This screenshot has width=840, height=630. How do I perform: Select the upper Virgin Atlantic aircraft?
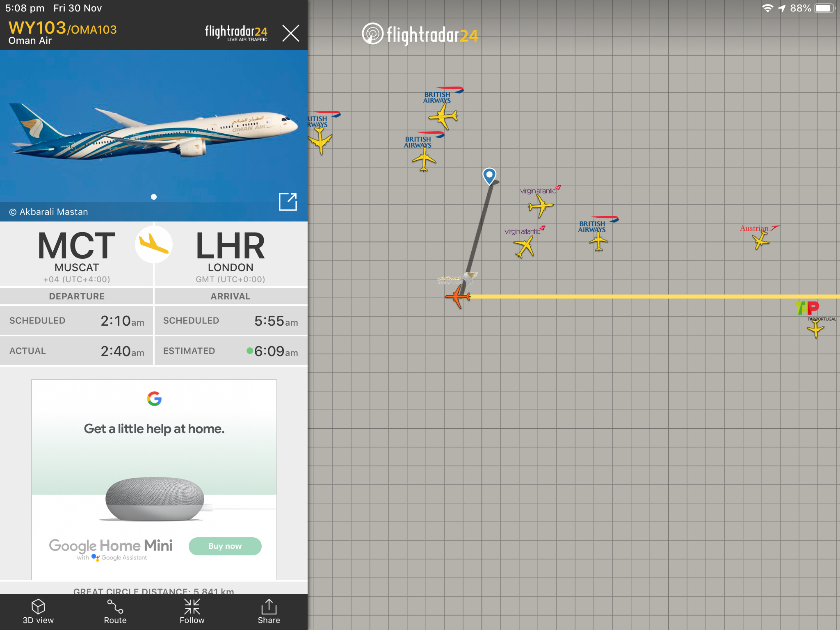541,205
